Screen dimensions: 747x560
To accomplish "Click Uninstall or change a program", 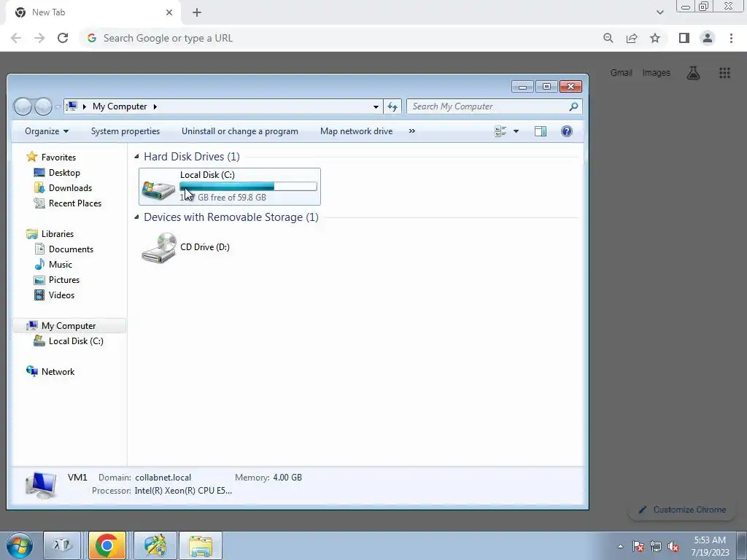I will point(239,131).
